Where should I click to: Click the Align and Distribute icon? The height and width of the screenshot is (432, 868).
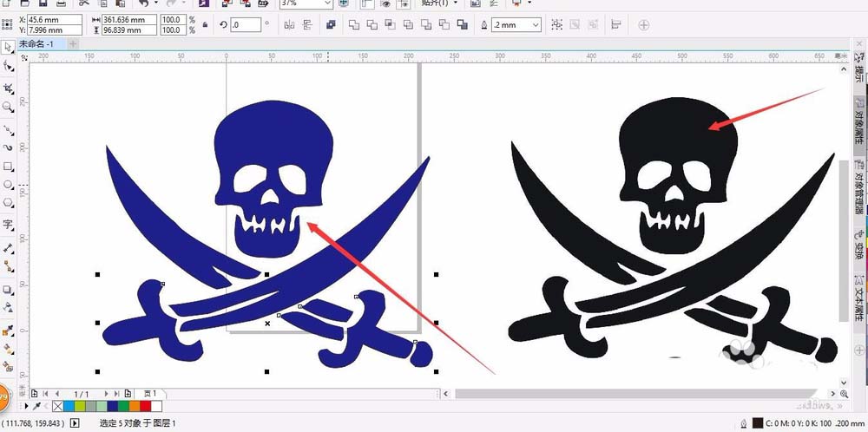(616, 25)
